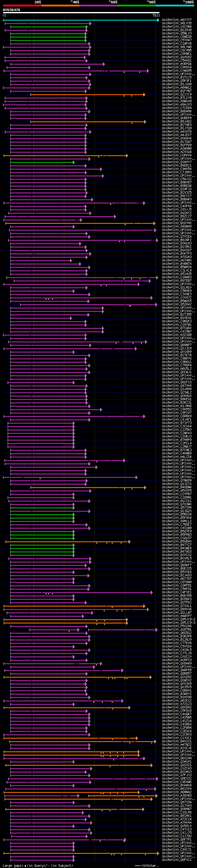Select hit UniRef100_Q8RB57
The height and width of the screenshot is (868, 197).
(x=177, y=674)
